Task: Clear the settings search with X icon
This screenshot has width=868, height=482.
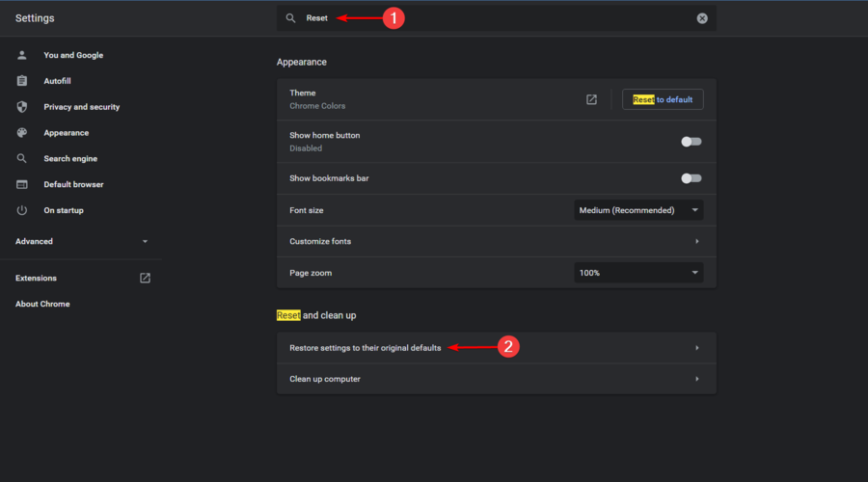Action: (702, 18)
